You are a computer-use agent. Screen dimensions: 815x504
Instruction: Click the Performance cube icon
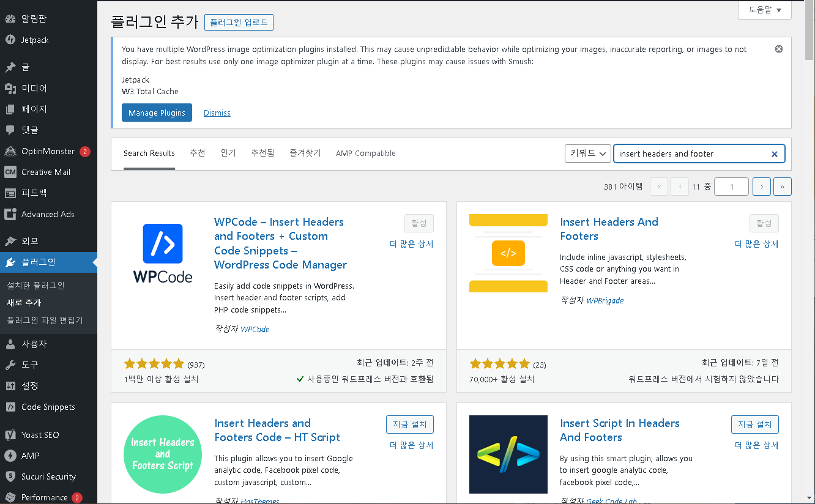click(10, 497)
